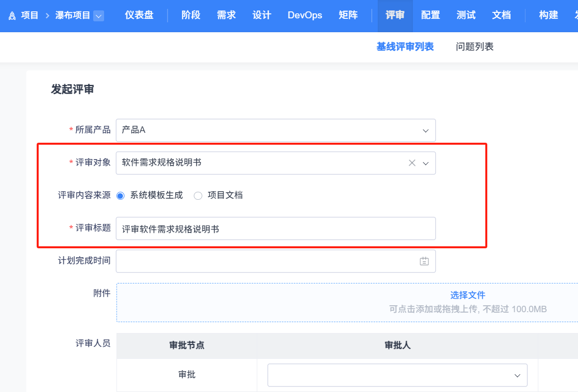
Task: Open the 仪表盘 menu item
Action: click(139, 15)
